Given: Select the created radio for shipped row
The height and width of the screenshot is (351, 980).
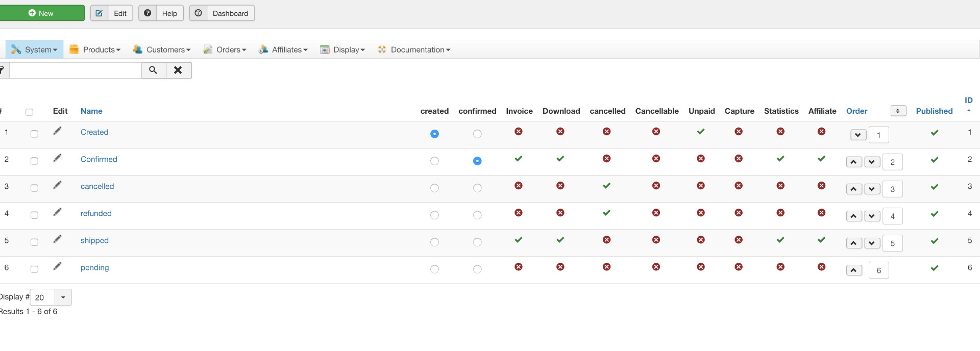Looking at the screenshot, I should click(434, 242).
